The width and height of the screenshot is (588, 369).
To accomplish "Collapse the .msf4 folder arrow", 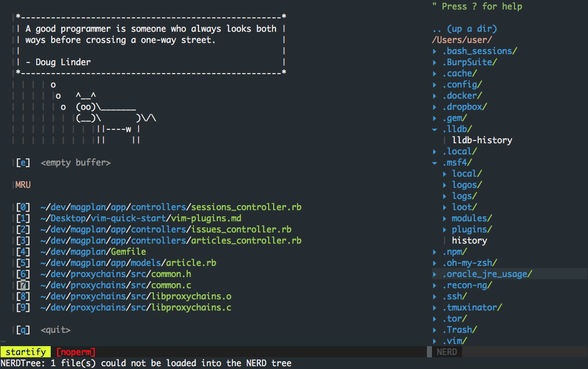I will pos(434,163).
